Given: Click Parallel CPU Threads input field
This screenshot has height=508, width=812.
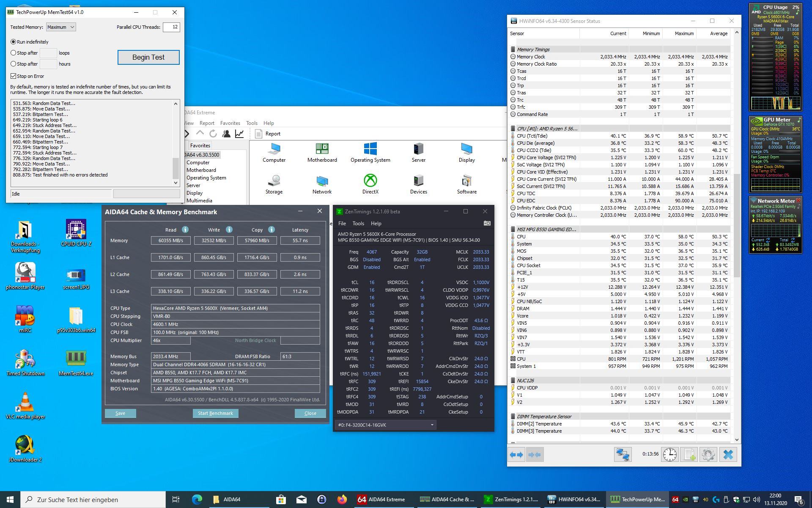Looking at the screenshot, I should [x=171, y=27].
